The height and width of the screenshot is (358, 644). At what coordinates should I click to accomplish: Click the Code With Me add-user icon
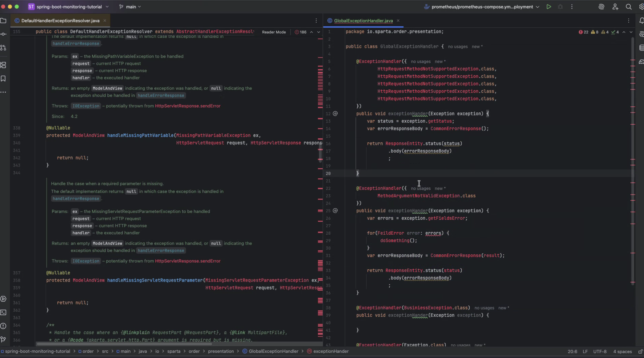(x=615, y=7)
